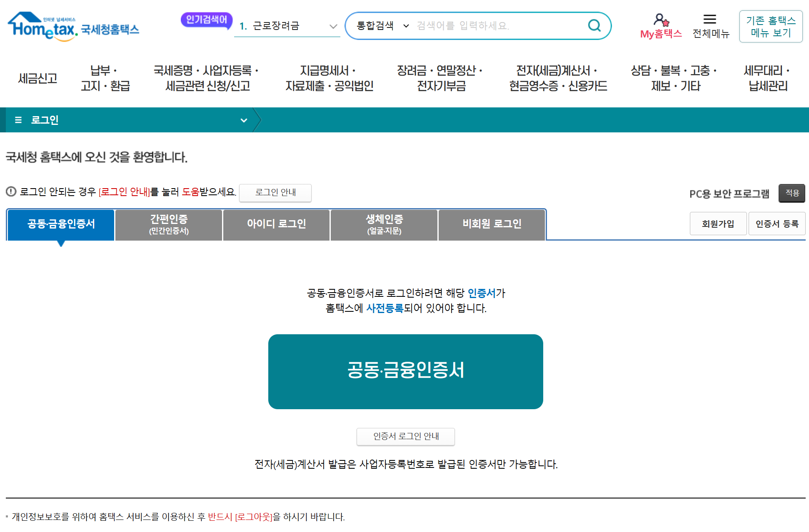Expand the 로그인 breadcrumb chevron
The image size is (809, 532).
tap(244, 120)
